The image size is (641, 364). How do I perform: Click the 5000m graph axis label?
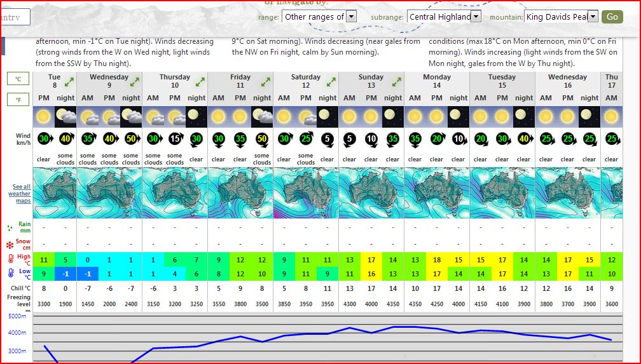coord(17,316)
